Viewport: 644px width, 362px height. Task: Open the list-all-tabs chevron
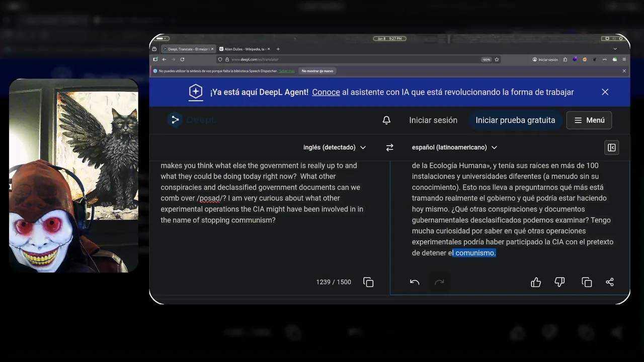point(615,49)
